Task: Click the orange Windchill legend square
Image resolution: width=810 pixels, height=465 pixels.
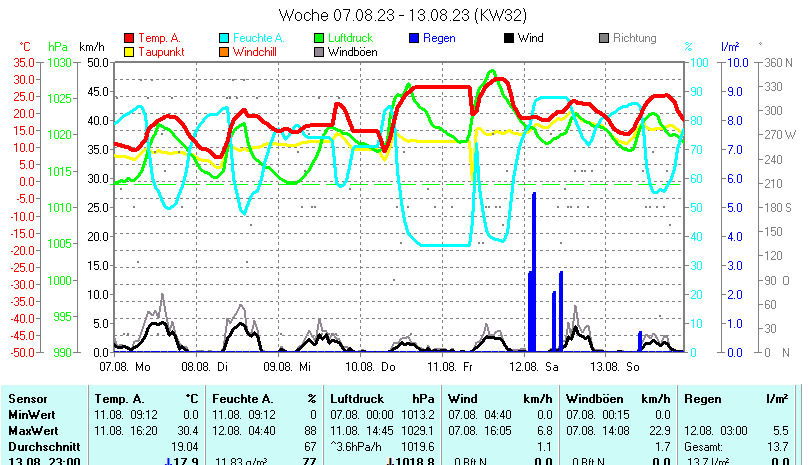Action: coord(225,52)
